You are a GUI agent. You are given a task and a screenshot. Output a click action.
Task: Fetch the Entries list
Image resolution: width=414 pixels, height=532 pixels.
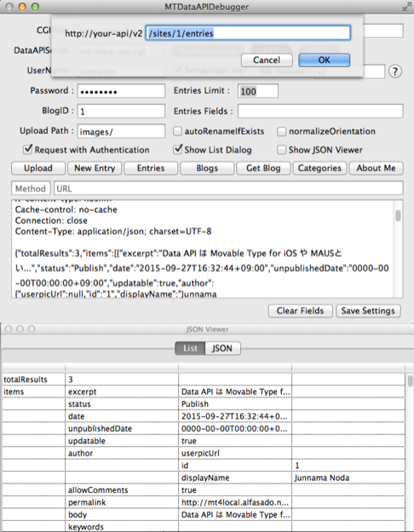click(151, 169)
